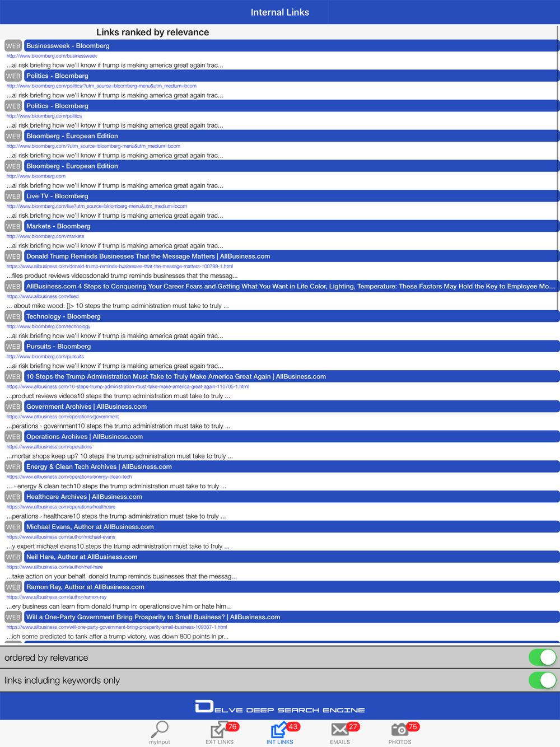Open the myInput search tab

pyautogui.click(x=160, y=733)
